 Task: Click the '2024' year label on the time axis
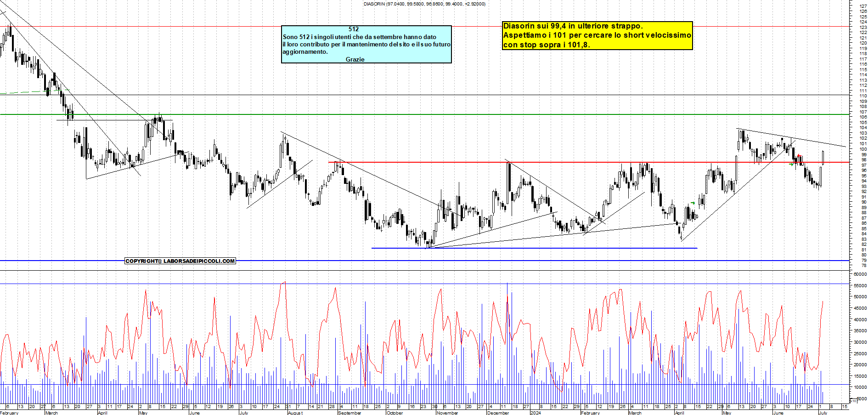click(535, 413)
